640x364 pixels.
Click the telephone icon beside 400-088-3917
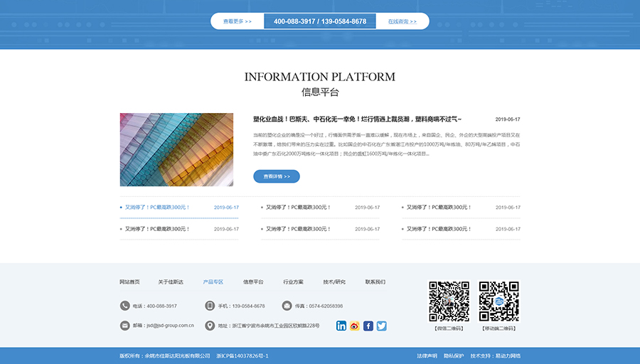[125, 306]
